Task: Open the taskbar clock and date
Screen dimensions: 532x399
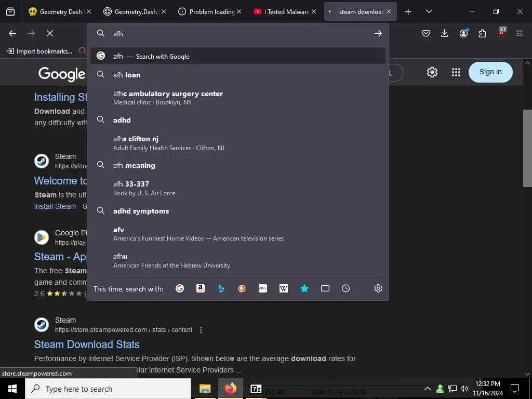Action: click(488, 389)
